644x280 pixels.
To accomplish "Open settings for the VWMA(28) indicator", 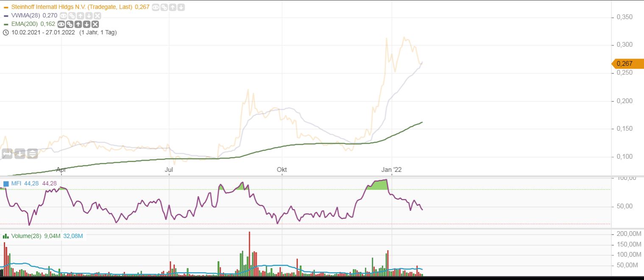I will tap(72, 16).
